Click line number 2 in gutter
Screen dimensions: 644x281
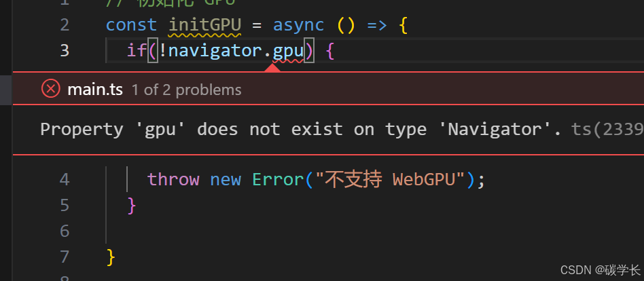click(65, 25)
